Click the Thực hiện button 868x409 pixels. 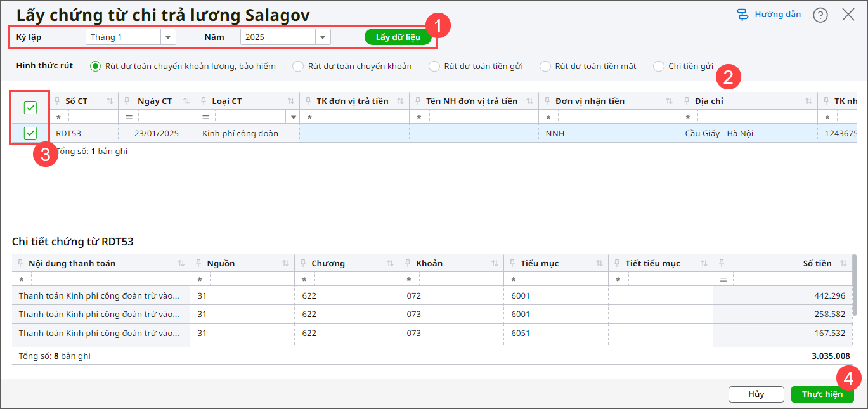[x=822, y=394]
